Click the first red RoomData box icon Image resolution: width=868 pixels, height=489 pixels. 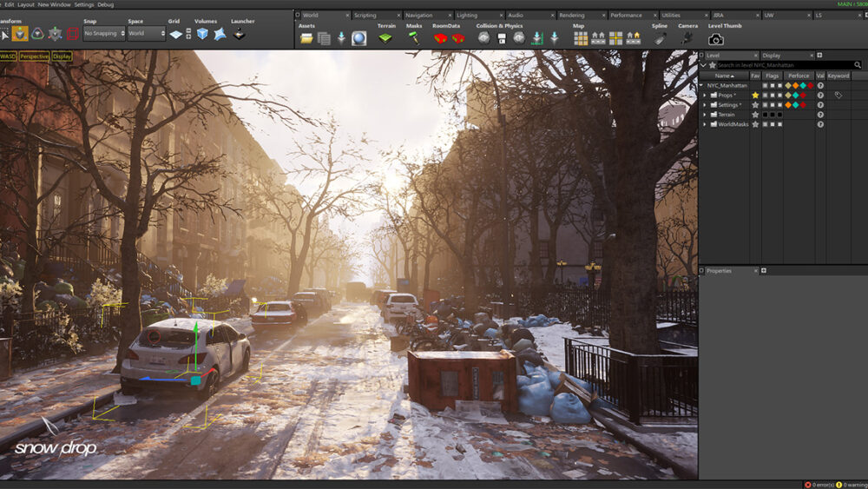[440, 38]
